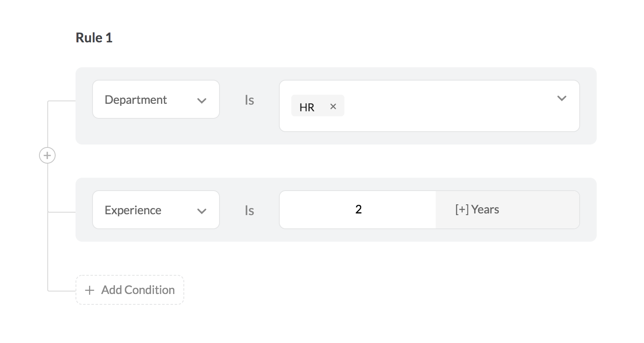Click the Is operator in Department row

[x=249, y=100]
